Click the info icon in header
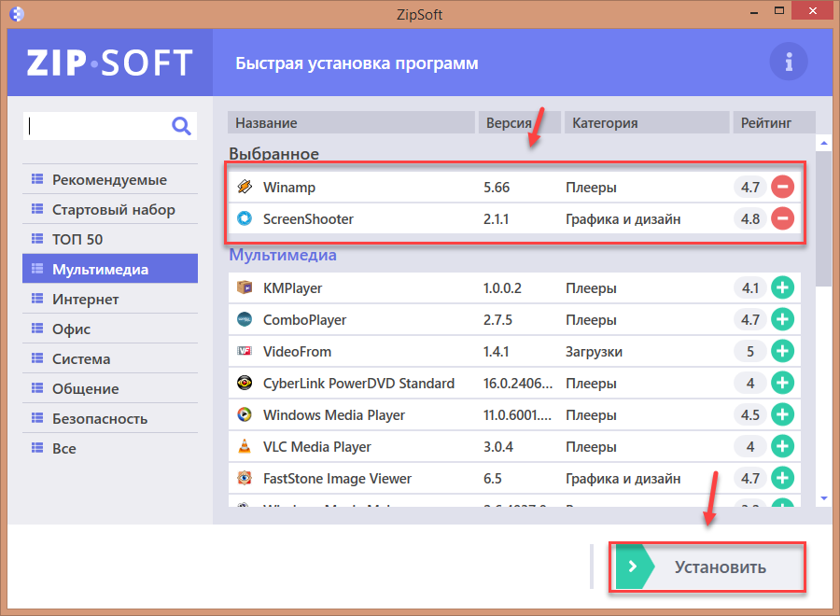 click(789, 63)
